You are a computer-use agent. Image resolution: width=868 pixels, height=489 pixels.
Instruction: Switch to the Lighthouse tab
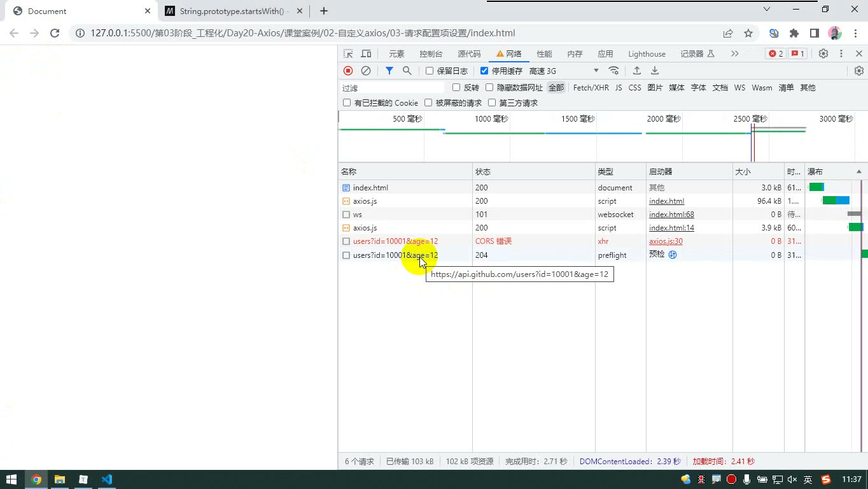click(647, 53)
